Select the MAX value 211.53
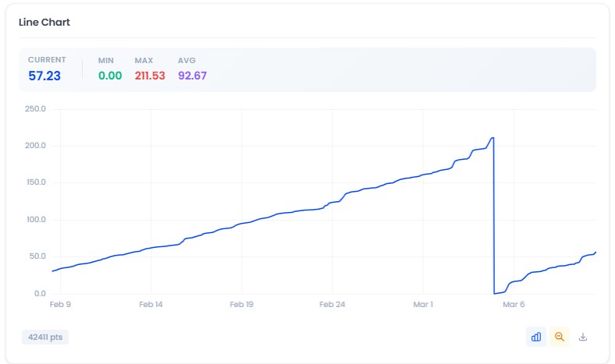The image size is (615, 364). pyautogui.click(x=150, y=76)
